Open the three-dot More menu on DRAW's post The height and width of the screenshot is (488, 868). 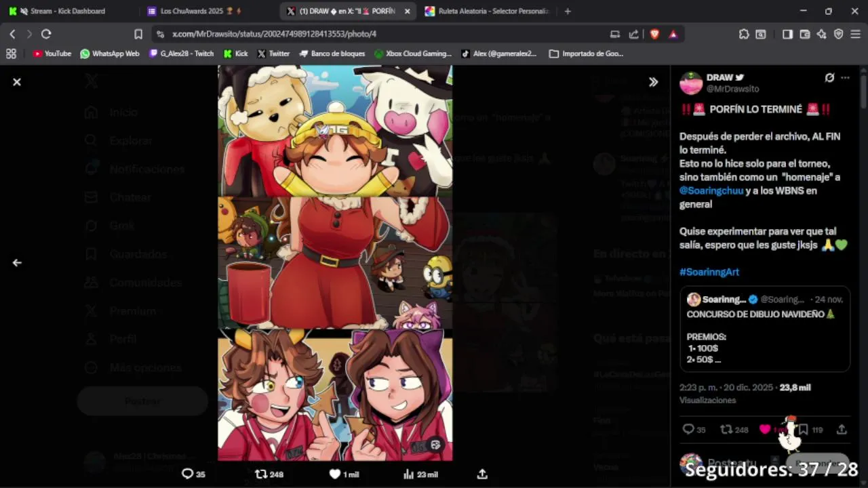(845, 78)
